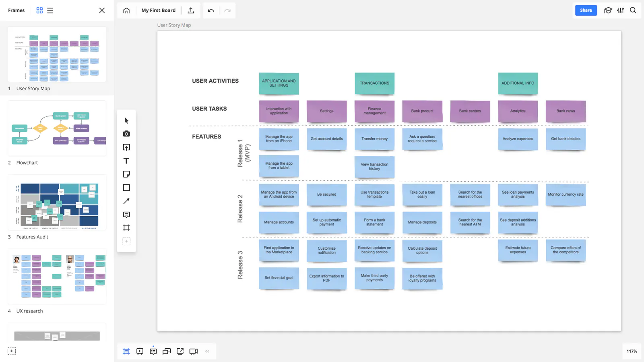Select the Shape rectangle tool
Image resolution: width=644 pixels, height=362 pixels.
(126, 188)
